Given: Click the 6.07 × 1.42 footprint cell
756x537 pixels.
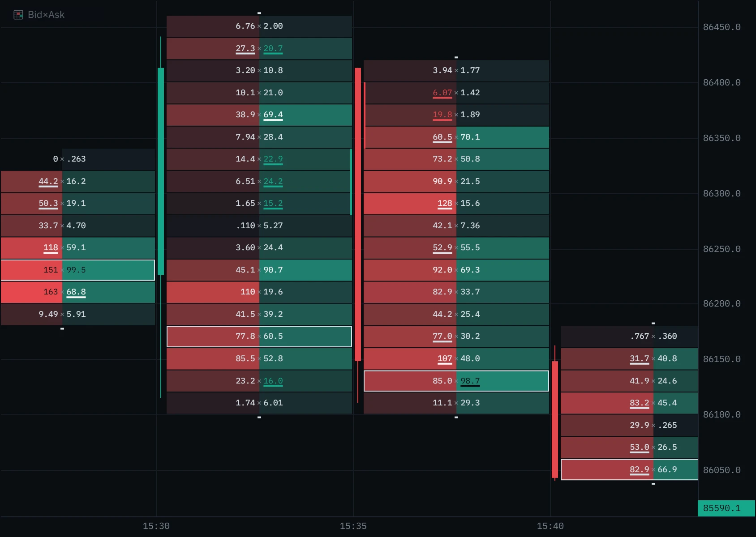Looking at the screenshot, I should pyautogui.click(x=456, y=93).
